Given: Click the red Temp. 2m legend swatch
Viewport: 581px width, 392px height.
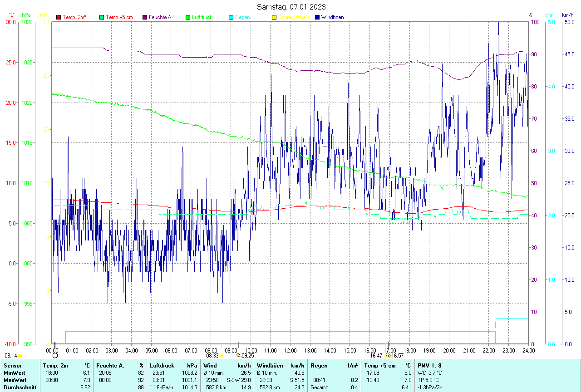Looking at the screenshot, I should click(x=59, y=17).
